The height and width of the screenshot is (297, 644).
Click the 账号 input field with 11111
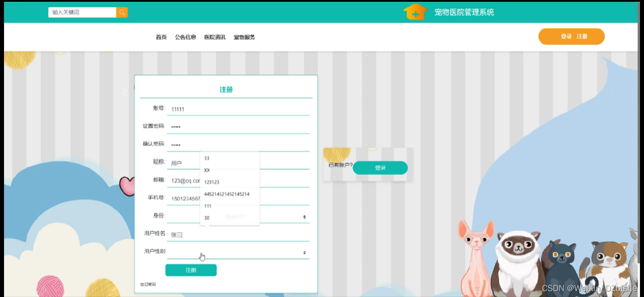click(x=238, y=109)
